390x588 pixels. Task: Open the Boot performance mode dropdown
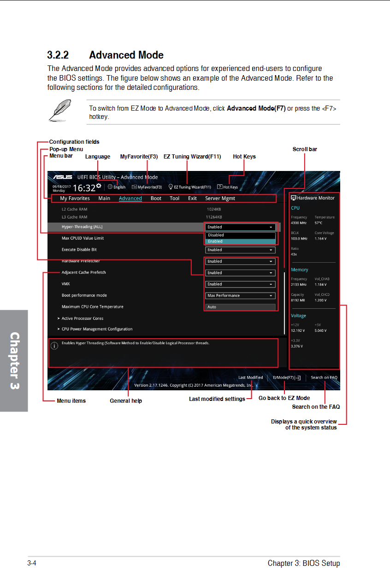[x=241, y=296]
